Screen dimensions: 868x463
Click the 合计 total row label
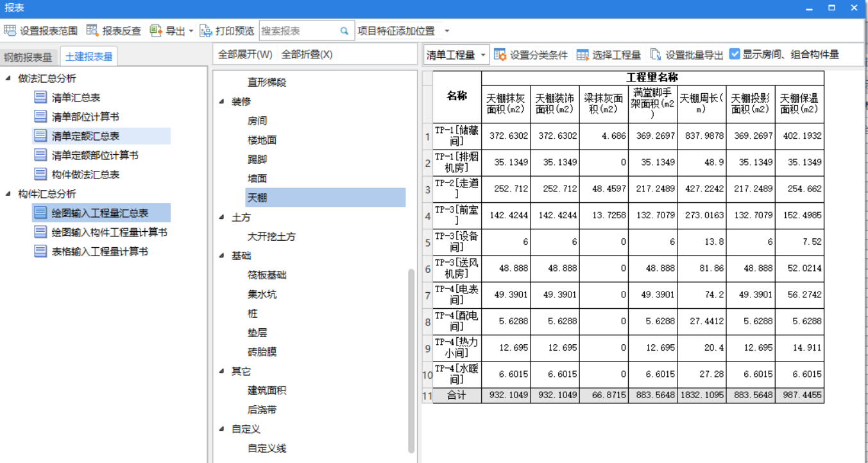[457, 396]
